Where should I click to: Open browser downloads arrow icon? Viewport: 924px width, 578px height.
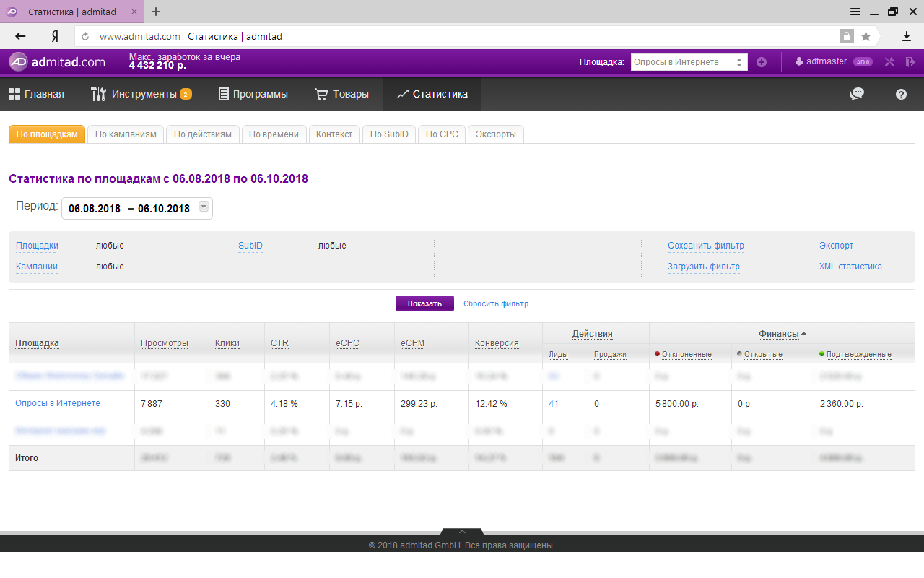[907, 36]
